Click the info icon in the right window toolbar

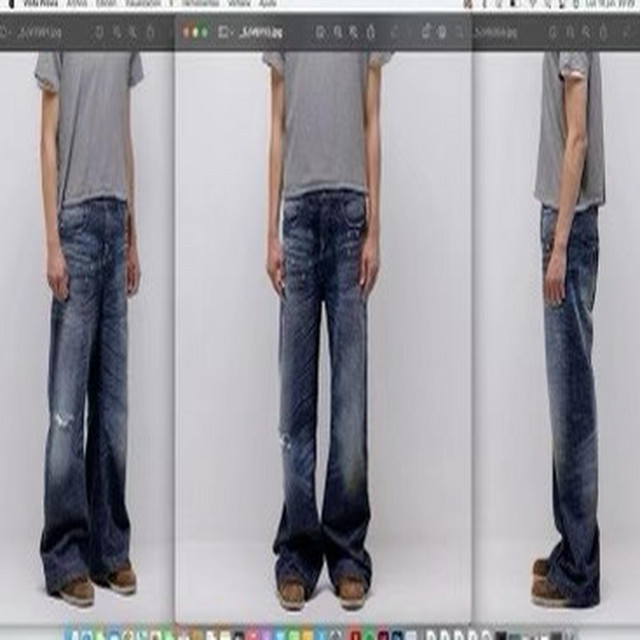point(553,32)
